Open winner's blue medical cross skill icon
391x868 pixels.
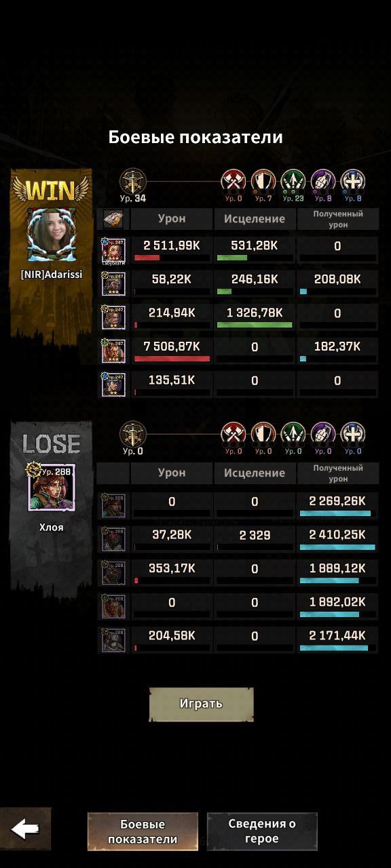click(353, 182)
